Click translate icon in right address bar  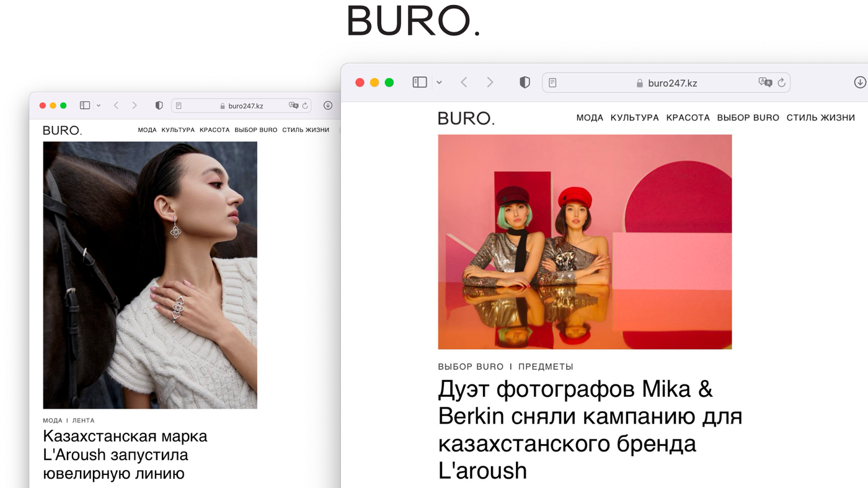coord(765,82)
